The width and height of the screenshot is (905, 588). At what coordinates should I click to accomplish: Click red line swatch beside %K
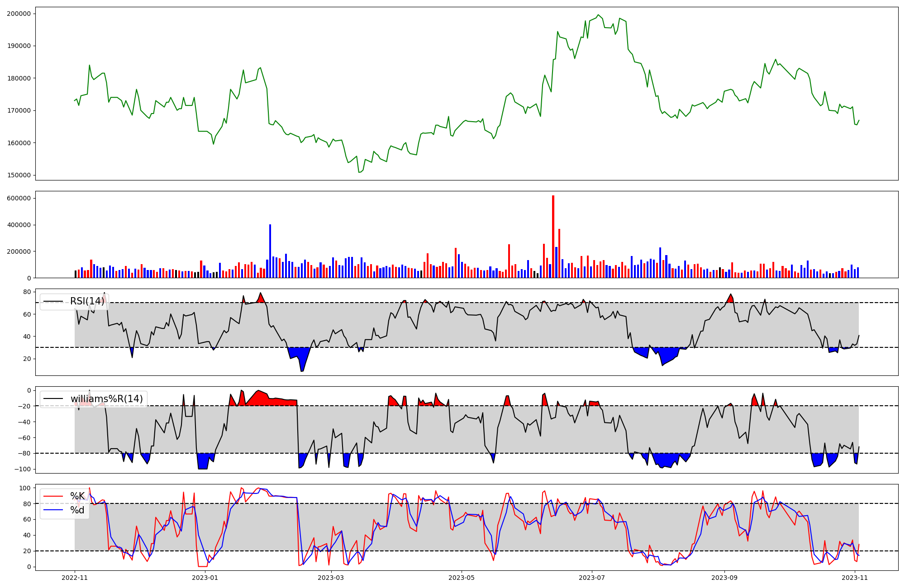pyautogui.click(x=53, y=496)
